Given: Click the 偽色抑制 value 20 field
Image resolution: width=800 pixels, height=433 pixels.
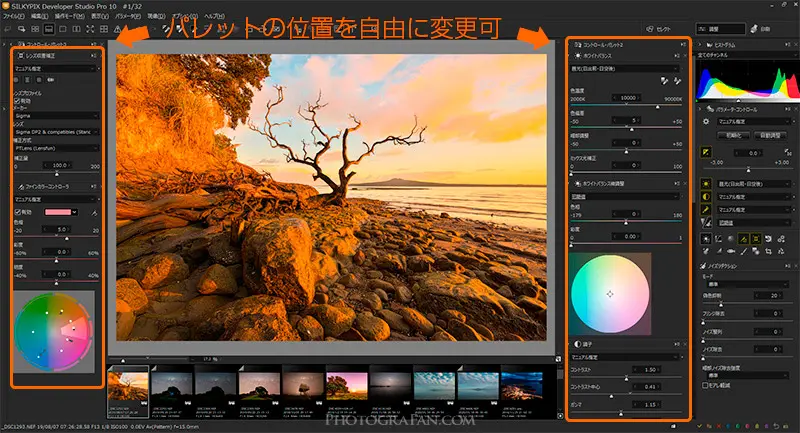Looking at the screenshot, I should point(769,295).
